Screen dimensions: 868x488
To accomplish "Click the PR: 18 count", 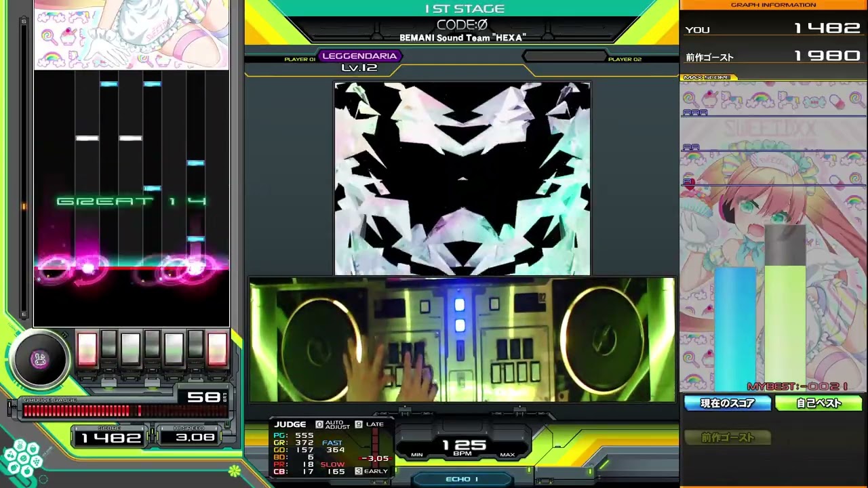I will pos(294,465).
